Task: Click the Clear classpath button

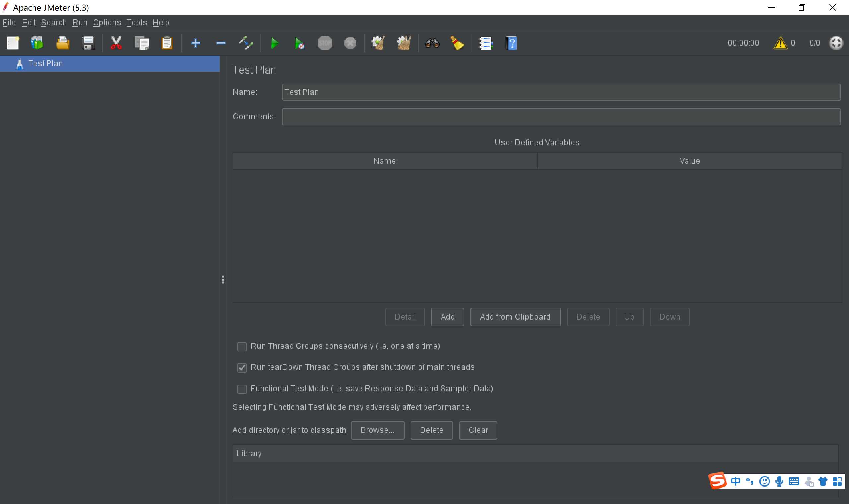Action: 478,430
